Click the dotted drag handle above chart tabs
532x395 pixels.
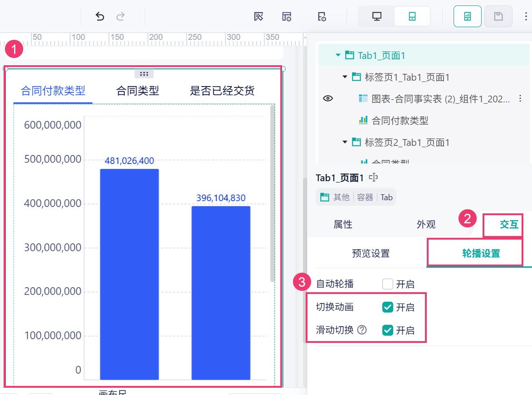pyautogui.click(x=144, y=73)
